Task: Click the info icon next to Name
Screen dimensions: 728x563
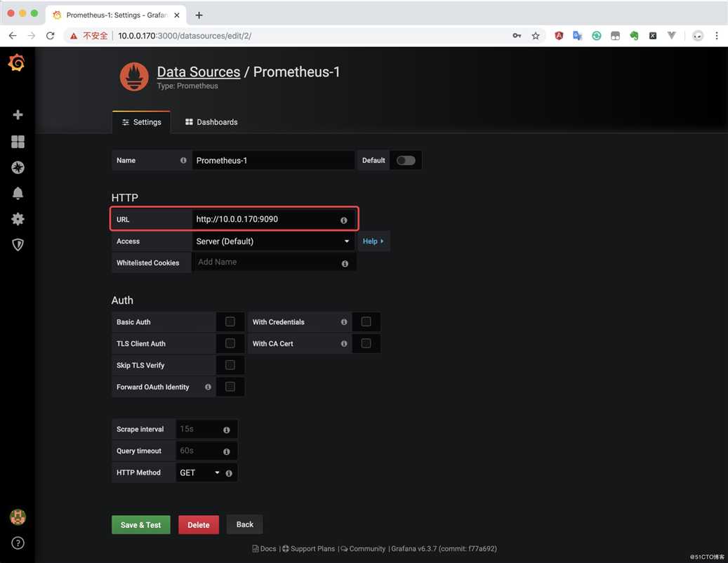Action: coord(183,160)
